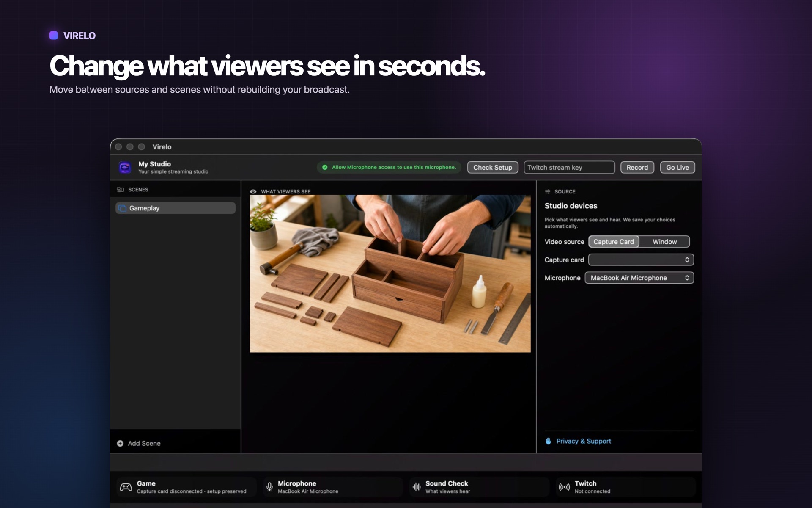Click the My Studio app icon

pyautogui.click(x=125, y=168)
